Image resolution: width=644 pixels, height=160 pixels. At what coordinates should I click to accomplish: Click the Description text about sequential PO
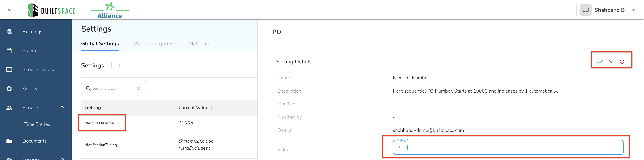(x=475, y=91)
